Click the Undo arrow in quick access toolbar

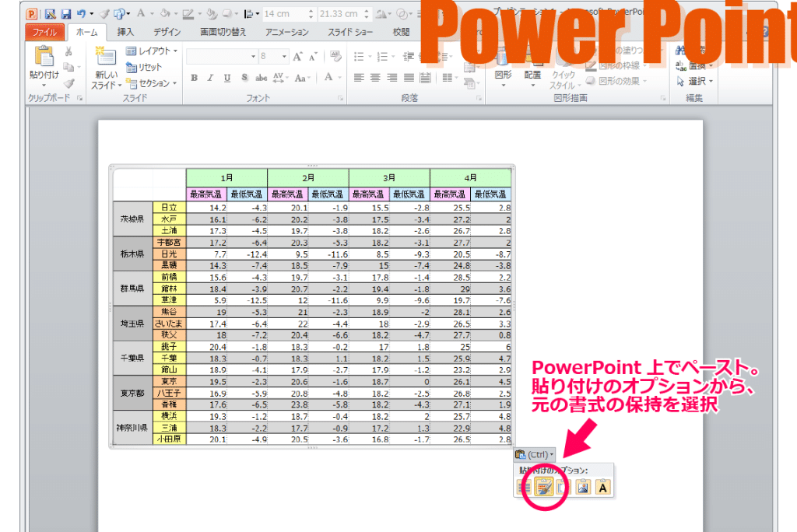(81, 14)
